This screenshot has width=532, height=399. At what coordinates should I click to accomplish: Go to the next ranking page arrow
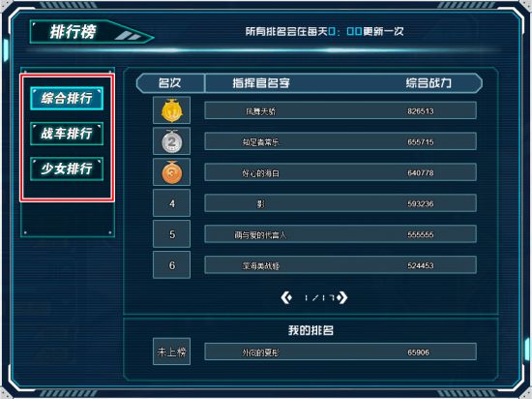coord(342,298)
